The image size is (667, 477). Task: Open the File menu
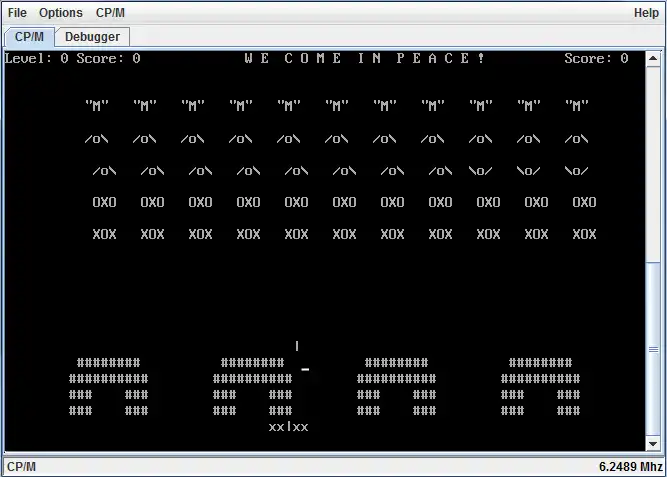[x=17, y=13]
